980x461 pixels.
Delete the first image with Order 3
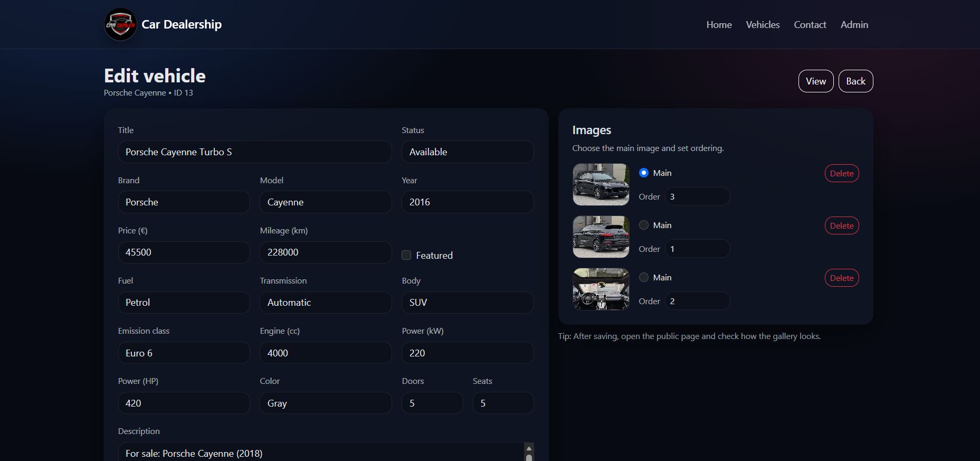(842, 173)
